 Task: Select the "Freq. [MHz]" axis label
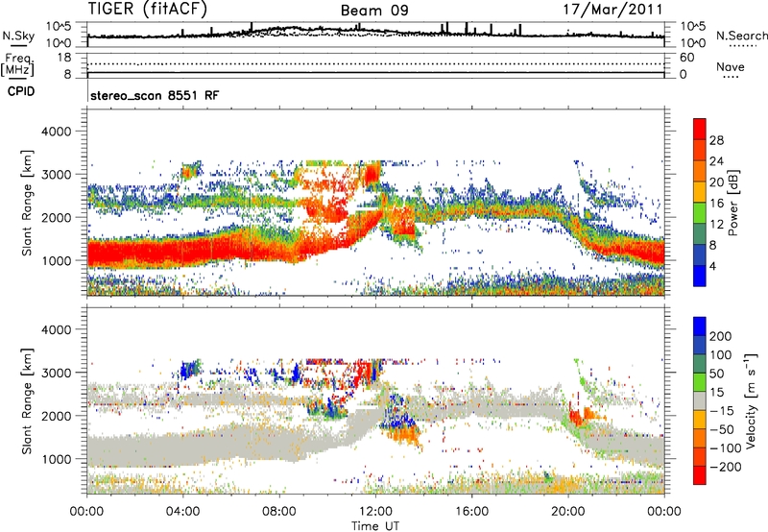click(17, 65)
